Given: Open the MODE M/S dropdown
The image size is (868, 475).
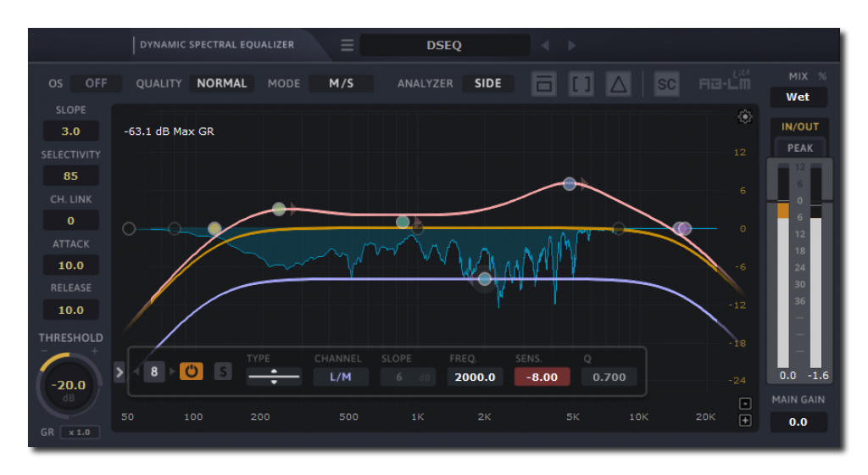Looking at the screenshot, I should coord(341,83).
